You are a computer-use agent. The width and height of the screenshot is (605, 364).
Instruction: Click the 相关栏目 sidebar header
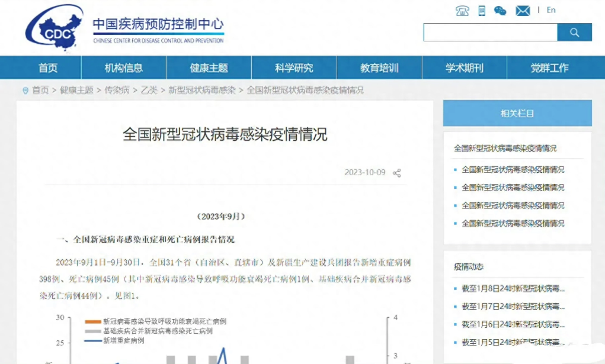517,113
